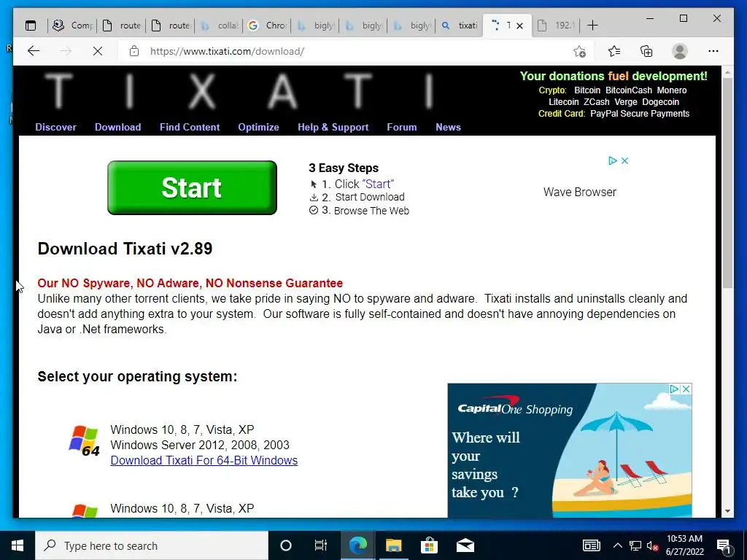
Task: Close the active Tixati tab
Action: click(519, 26)
